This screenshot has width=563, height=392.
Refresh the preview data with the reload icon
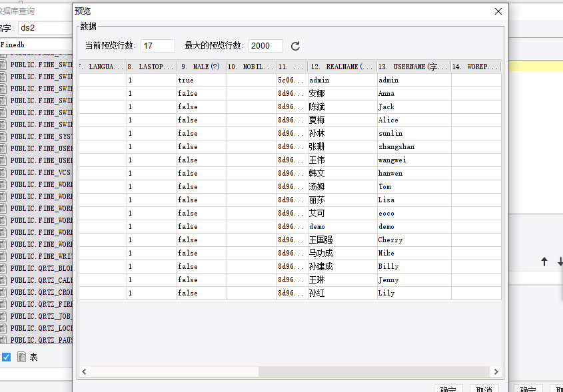coord(295,46)
